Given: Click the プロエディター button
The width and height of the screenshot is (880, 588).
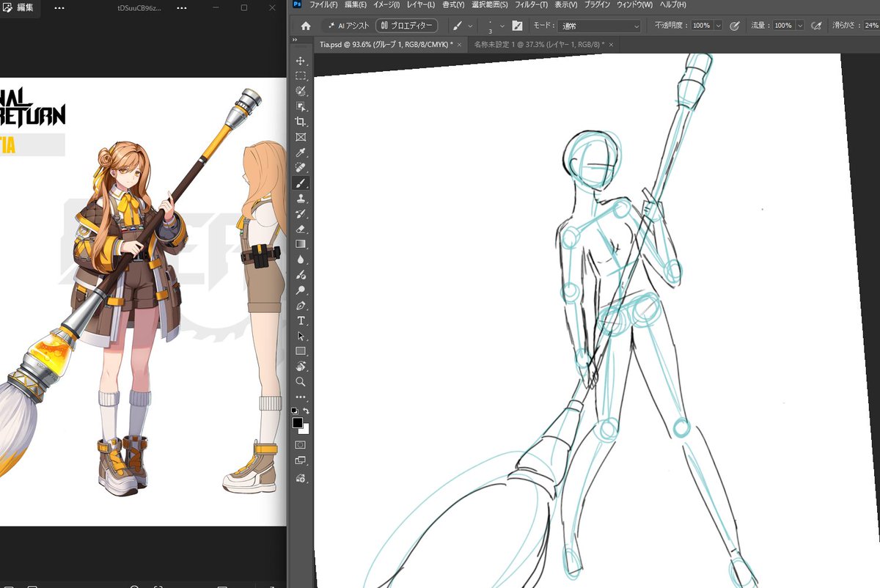Looking at the screenshot, I should tap(406, 26).
